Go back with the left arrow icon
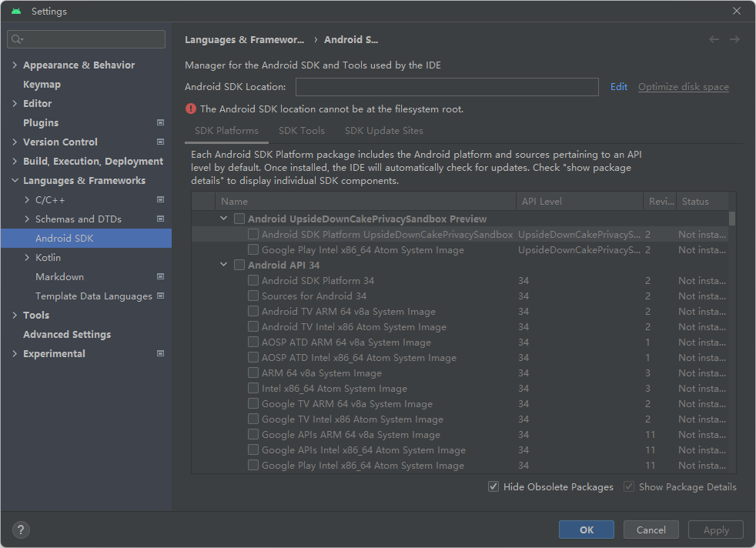This screenshot has width=756, height=548. 714,39
